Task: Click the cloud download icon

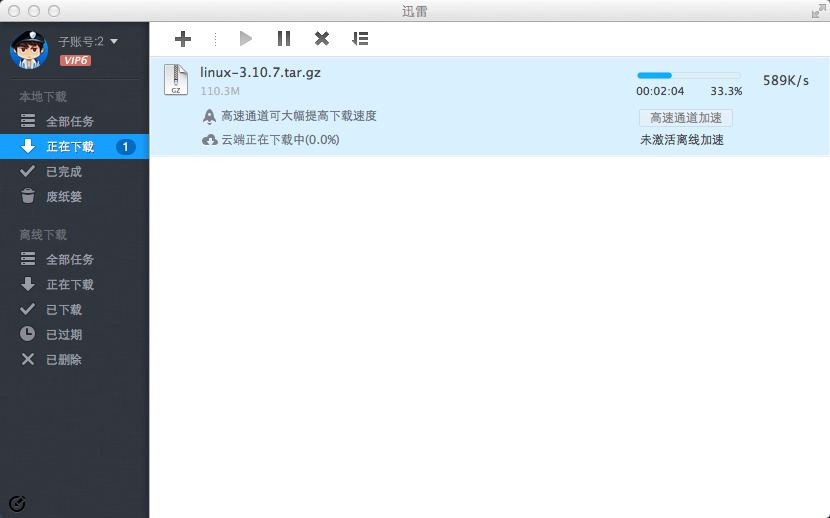Action: pos(210,140)
